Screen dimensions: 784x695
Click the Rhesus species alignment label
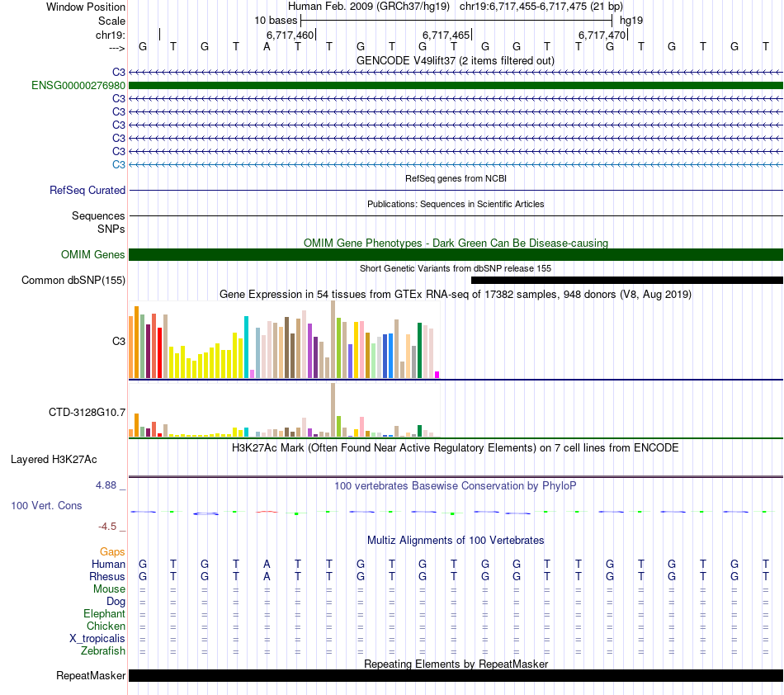pyautogui.click(x=107, y=576)
